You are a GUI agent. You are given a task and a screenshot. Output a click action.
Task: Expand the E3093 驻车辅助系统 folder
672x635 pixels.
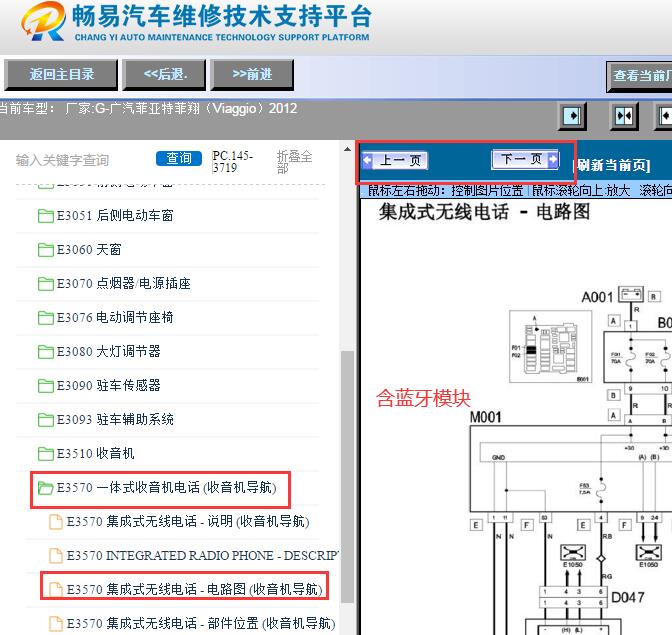click(x=105, y=419)
